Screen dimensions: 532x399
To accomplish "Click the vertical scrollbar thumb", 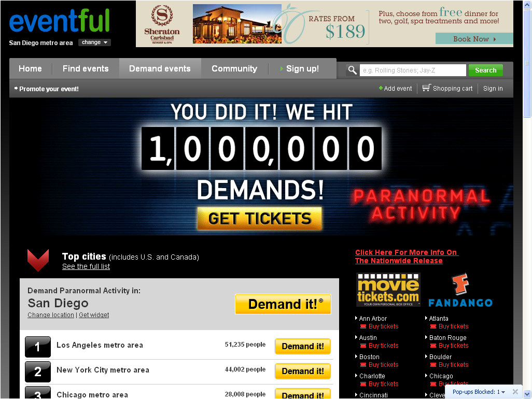I will (527, 63).
